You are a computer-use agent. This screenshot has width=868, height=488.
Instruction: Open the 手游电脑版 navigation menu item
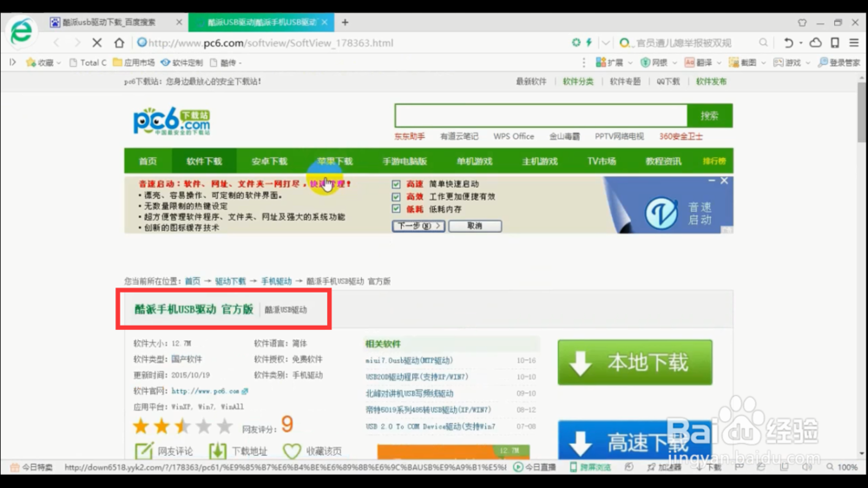[x=404, y=162]
